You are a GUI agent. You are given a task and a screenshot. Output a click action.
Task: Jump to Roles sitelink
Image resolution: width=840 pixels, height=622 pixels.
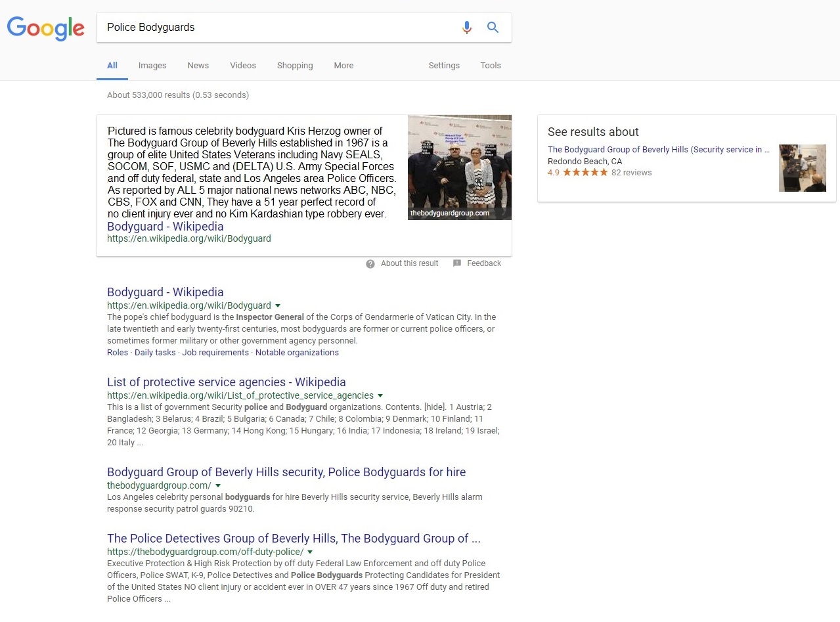pos(118,353)
